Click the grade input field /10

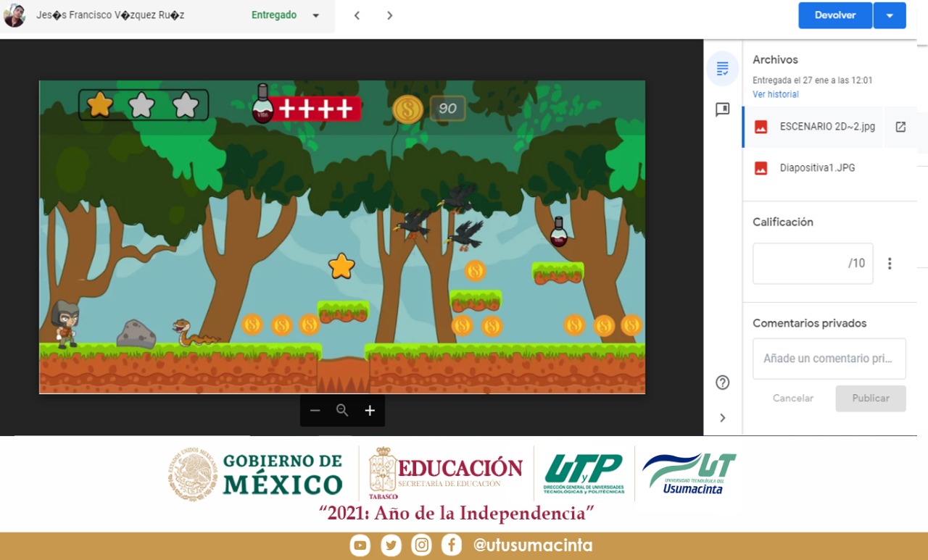click(813, 264)
